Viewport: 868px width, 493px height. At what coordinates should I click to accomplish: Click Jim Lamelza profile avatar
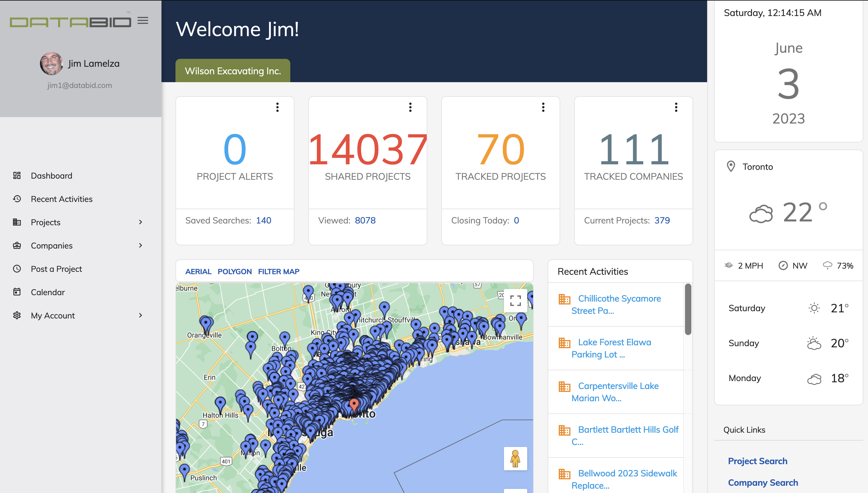tap(51, 63)
